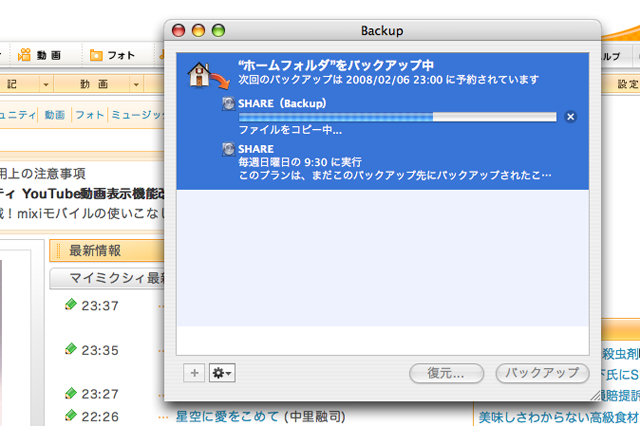This screenshot has width=640, height=426.
Task: Open the 動画 link in the sub-navigation
Action: tap(55, 115)
